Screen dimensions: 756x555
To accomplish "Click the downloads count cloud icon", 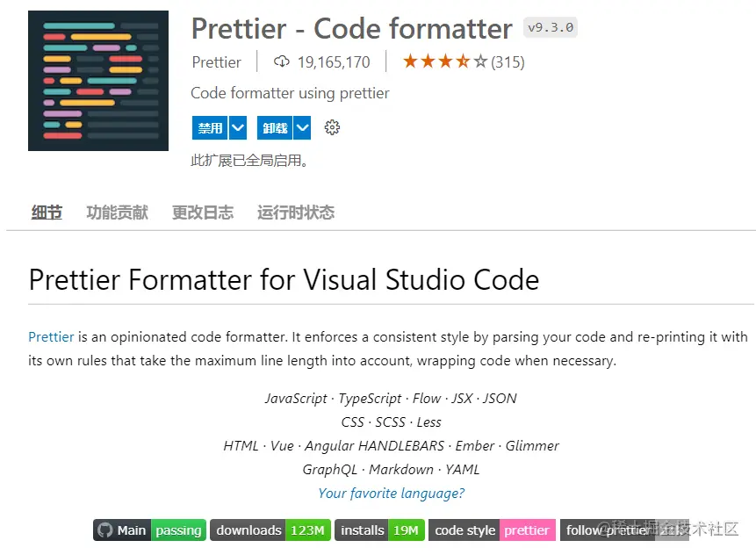I will tap(281, 61).
